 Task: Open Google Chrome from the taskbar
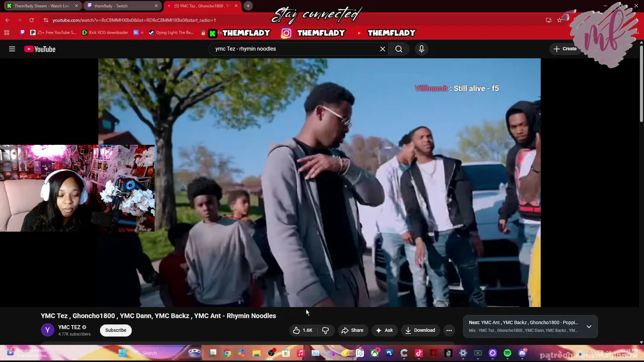227,353
